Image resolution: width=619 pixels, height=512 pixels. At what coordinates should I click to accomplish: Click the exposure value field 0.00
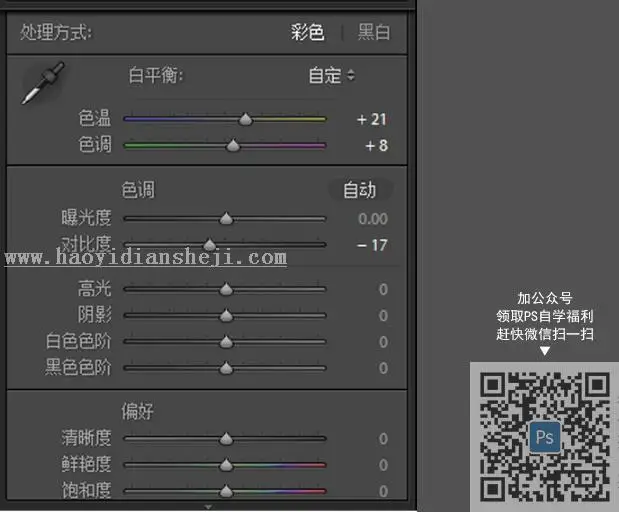pyautogui.click(x=373, y=219)
